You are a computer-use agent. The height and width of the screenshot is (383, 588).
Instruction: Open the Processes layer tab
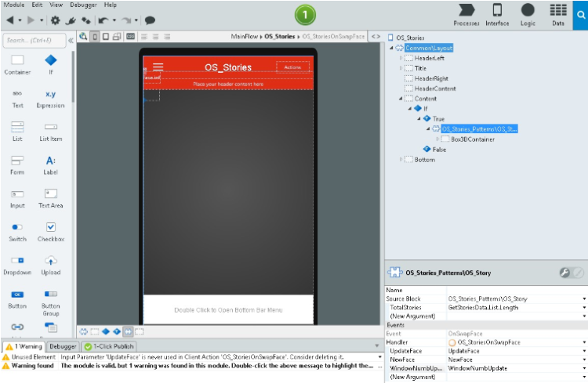466,14
